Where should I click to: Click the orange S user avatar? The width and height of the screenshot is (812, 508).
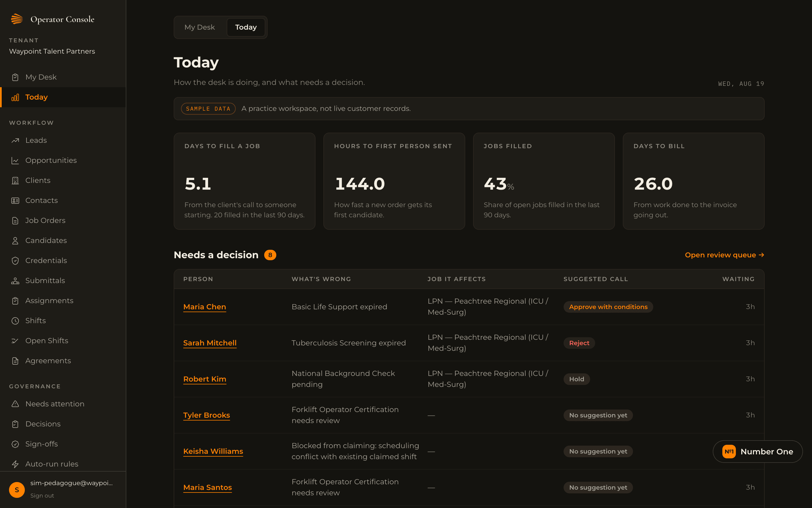[17, 490]
